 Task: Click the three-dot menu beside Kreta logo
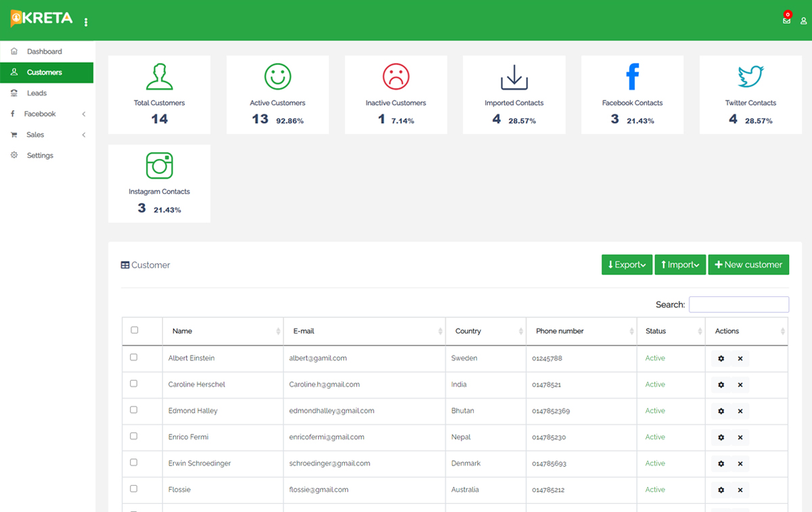86,22
